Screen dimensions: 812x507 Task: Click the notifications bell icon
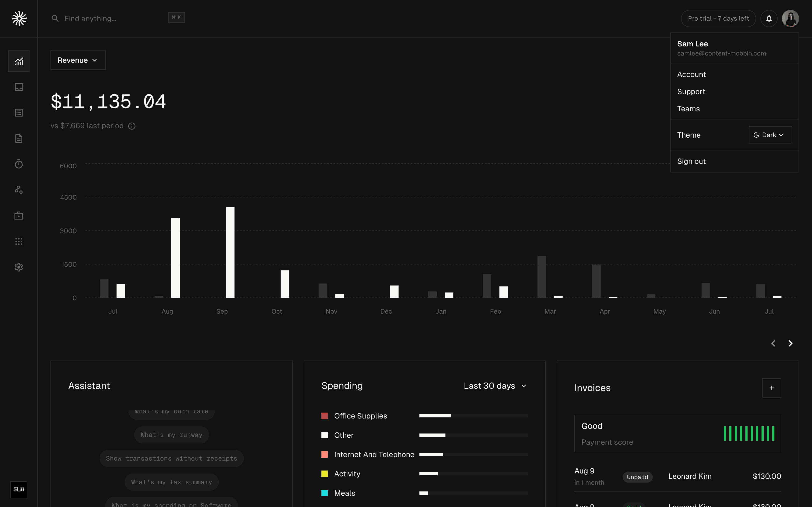tap(769, 19)
